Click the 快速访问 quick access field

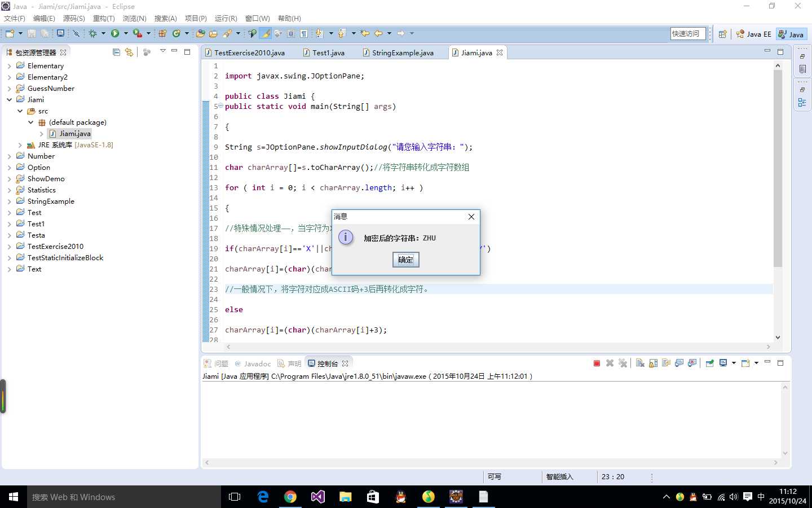tap(687, 34)
